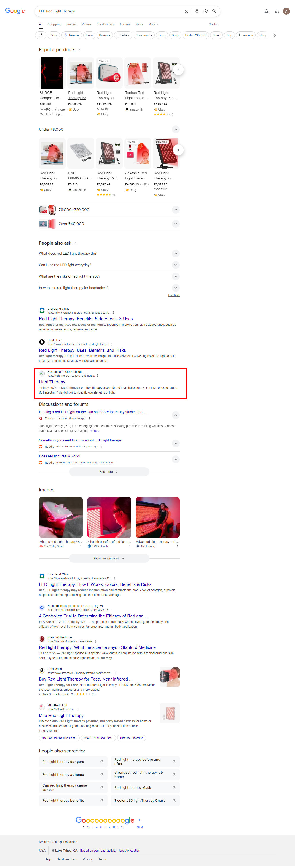Image resolution: width=295 pixels, height=868 pixels.
Task: Clear the search box with the X icon
Action: click(186, 11)
